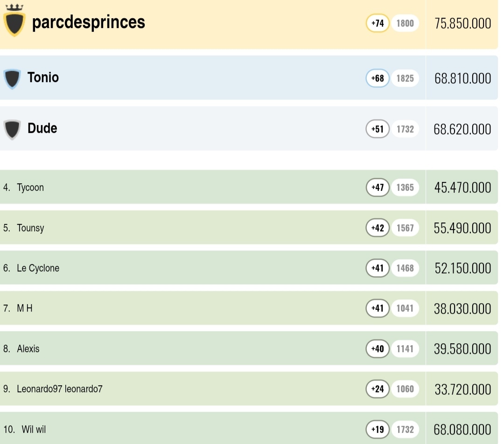
Task: Click the Wil wil manager name
Action: pos(34,430)
